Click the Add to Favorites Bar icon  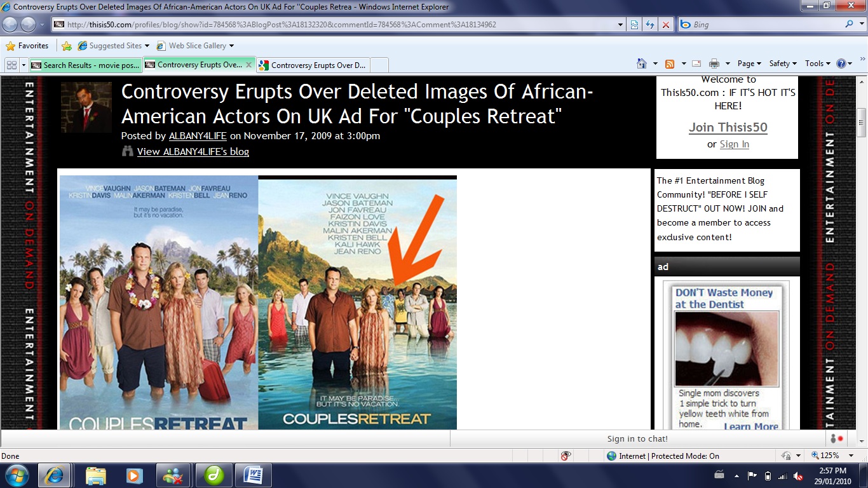pos(67,46)
